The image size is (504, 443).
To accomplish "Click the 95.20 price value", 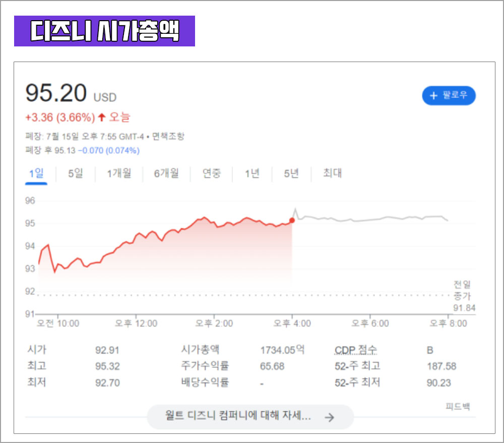I will coord(56,93).
